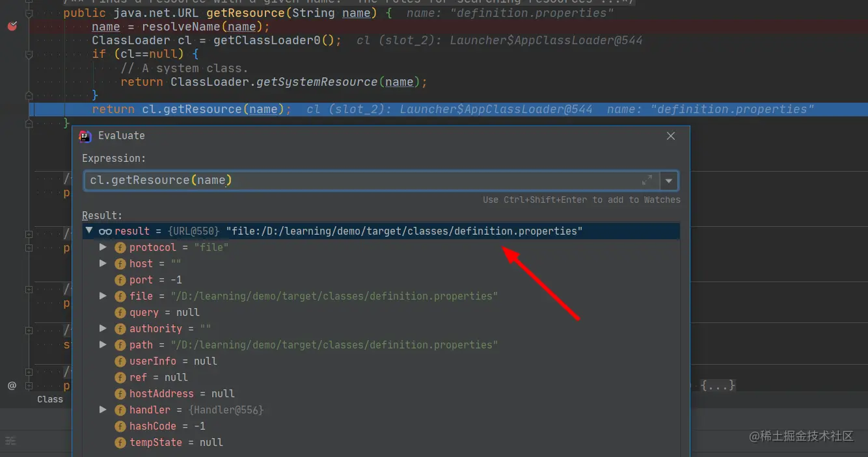Image resolution: width=868 pixels, height=457 pixels.
Task: Expand the file field node
Action: coord(103,296)
